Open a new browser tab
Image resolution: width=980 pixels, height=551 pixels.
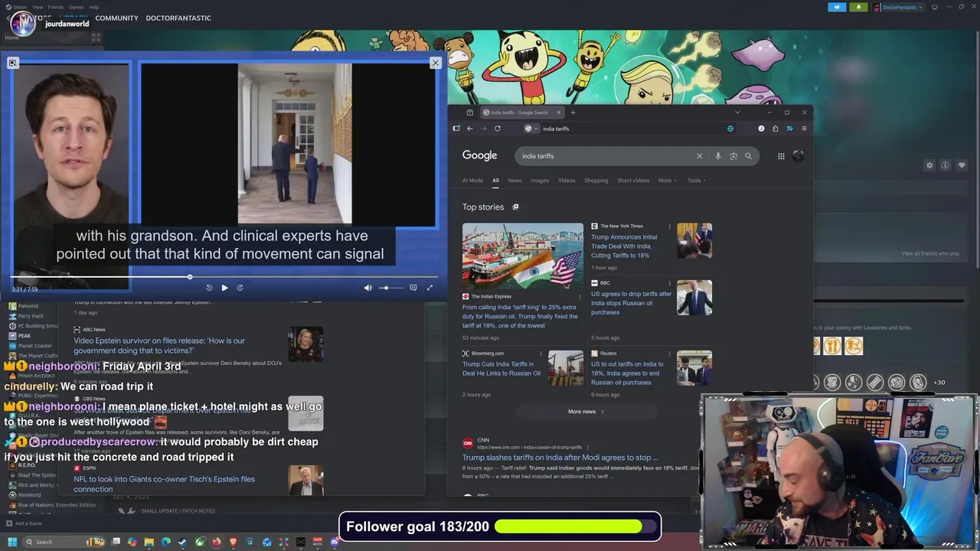[573, 112]
